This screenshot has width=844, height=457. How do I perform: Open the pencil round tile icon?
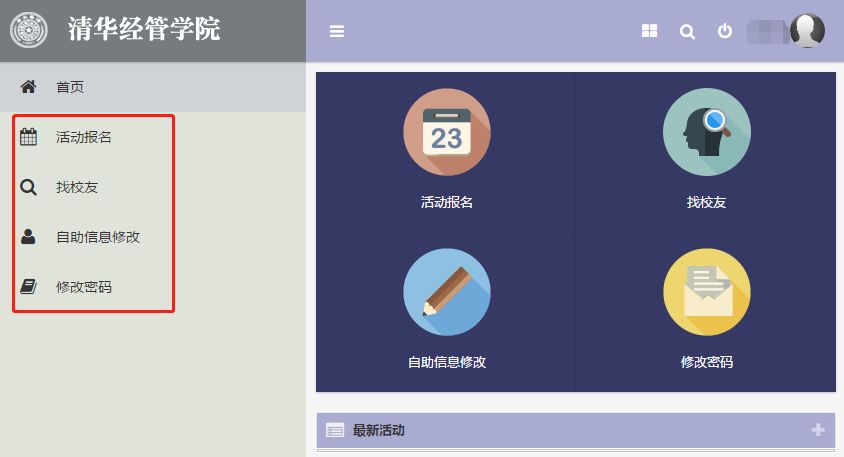[447, 292]
